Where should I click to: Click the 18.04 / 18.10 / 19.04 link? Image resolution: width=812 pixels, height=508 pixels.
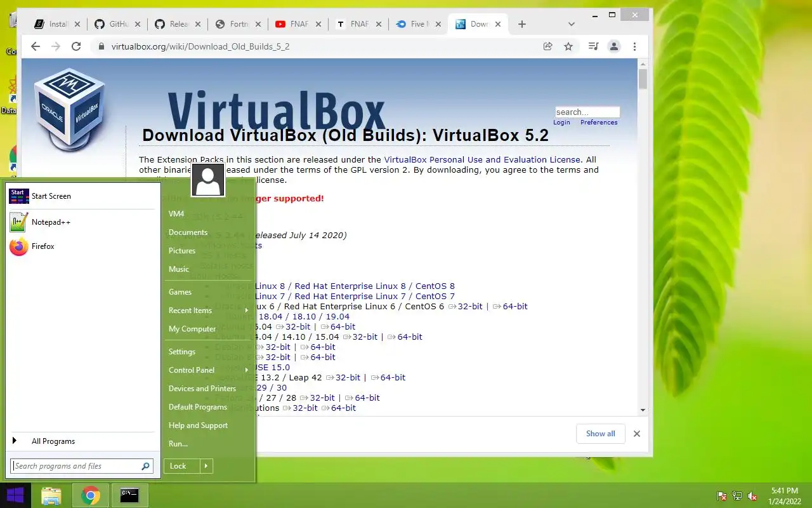[304, 317]
